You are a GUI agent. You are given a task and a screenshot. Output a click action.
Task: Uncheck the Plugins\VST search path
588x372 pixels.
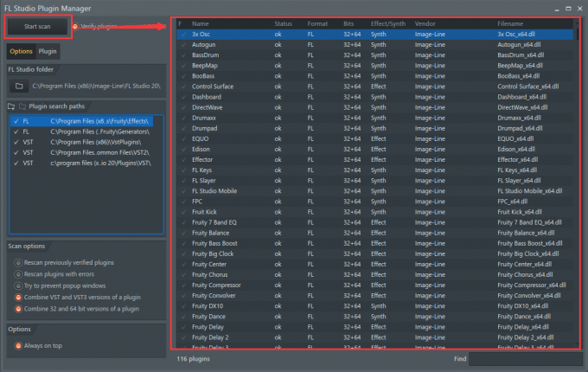click(x=16, y=164)
